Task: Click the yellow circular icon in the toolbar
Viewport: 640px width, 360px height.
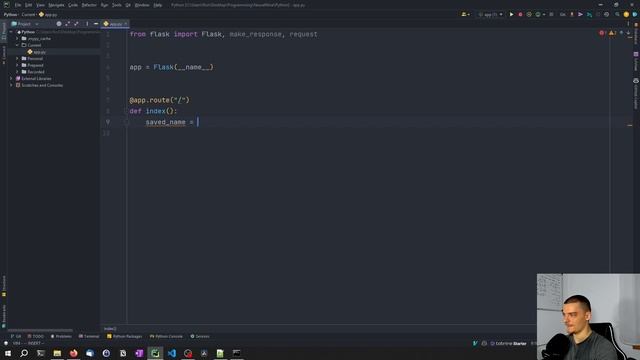Action: [626, 14]
